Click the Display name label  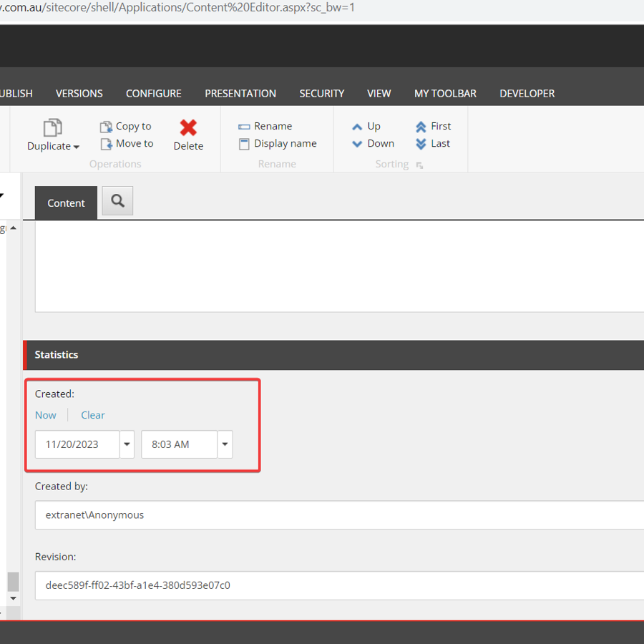point(285,143)
